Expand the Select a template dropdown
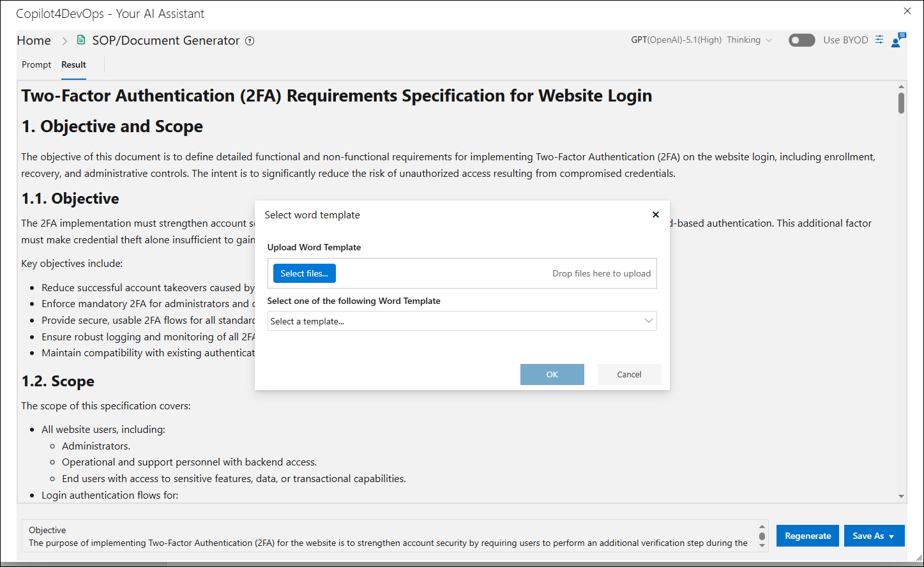 pos(462,321)
